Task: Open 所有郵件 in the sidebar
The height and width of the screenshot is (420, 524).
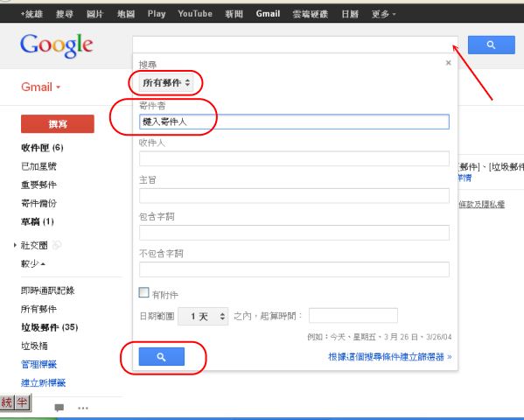Action: (x=38, y=309)
